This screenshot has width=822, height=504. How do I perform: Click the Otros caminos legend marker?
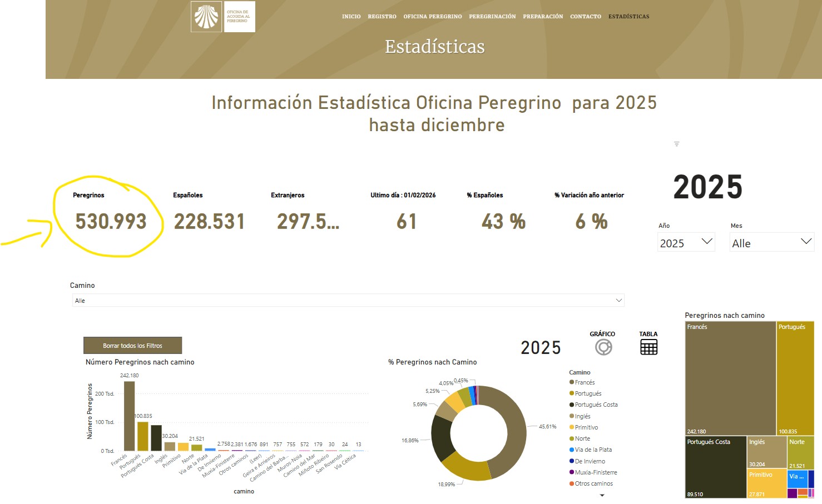(x=571, y=483)
